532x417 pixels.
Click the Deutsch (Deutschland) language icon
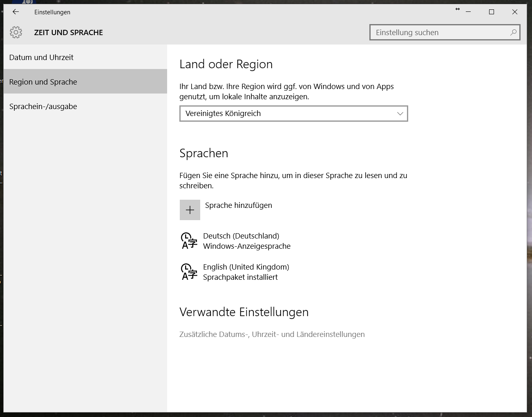[x=189, y=241]
